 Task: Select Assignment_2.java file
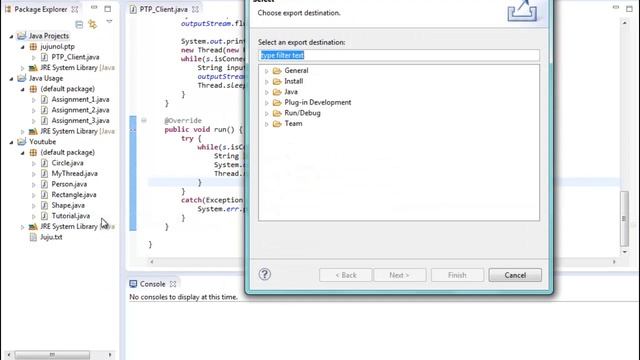80,110
